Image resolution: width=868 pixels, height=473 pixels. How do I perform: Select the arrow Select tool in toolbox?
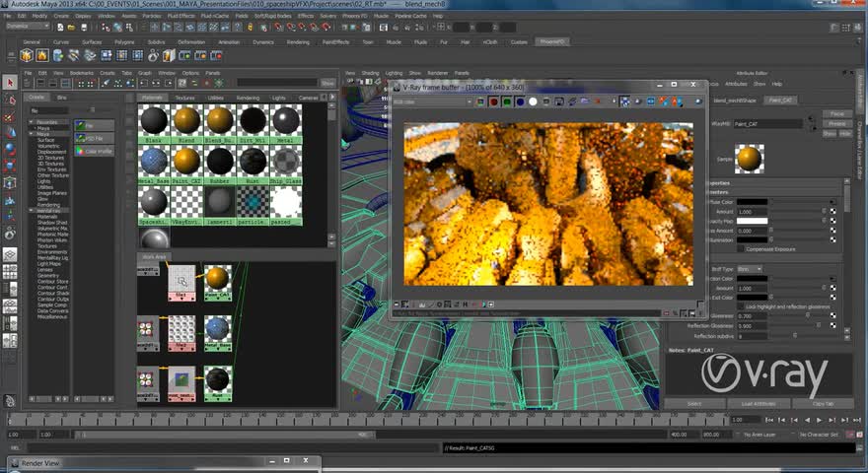[10, 83]
